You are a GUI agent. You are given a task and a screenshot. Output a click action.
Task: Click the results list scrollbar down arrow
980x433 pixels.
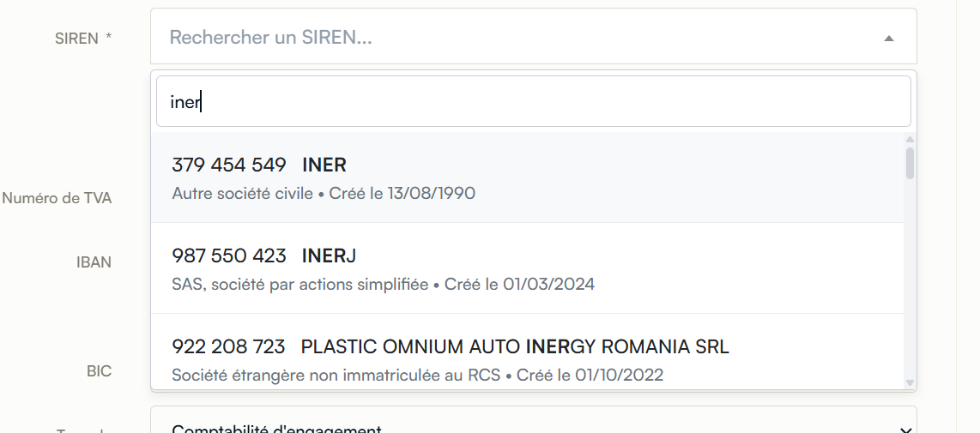coord(910,382)
